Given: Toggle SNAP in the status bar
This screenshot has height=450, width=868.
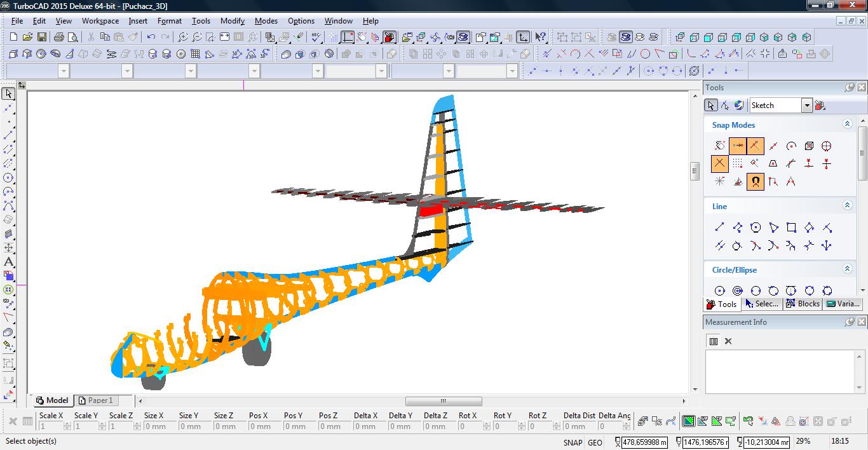Looking at the screenshot, I should 572,442.
